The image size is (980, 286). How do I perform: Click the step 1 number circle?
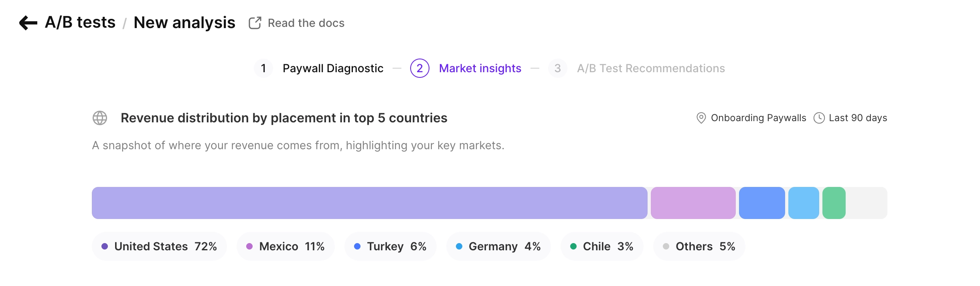point(263,68)
